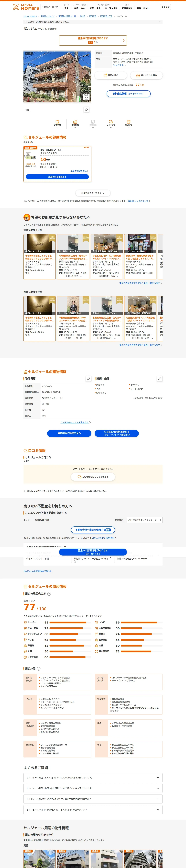Click the ログイン button
The height and width of the screenshot is (868, 186).
click(x=165, y=7)
